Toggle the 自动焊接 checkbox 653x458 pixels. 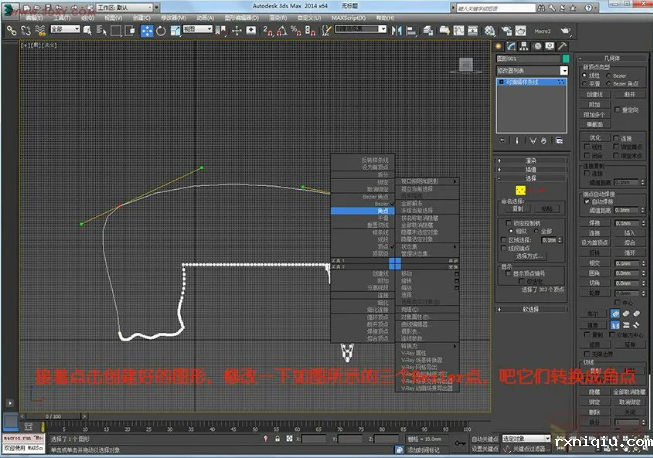point(587,202)
